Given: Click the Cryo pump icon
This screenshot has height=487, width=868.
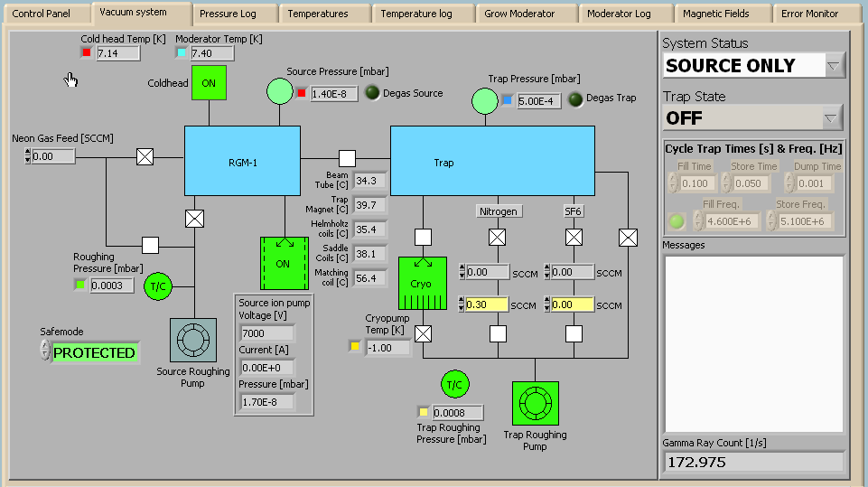Looking at the screenshot, I should coord(422,283).
